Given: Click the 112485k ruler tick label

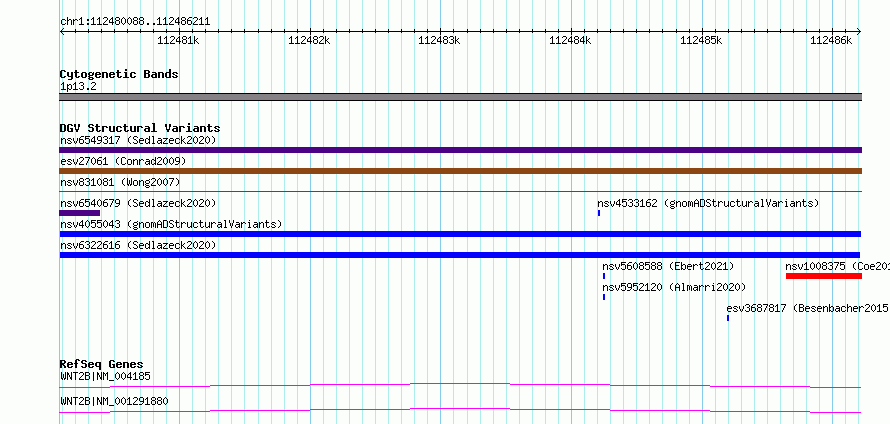Looking at the screenshot, I should 701,40.
